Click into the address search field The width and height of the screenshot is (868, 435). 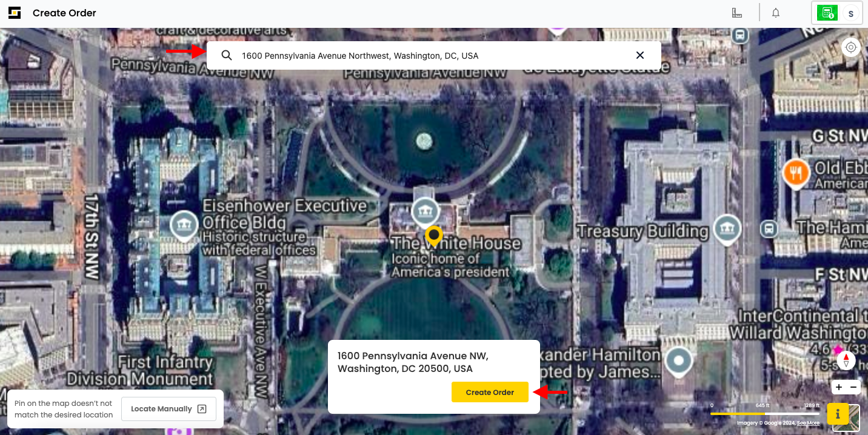433,55
